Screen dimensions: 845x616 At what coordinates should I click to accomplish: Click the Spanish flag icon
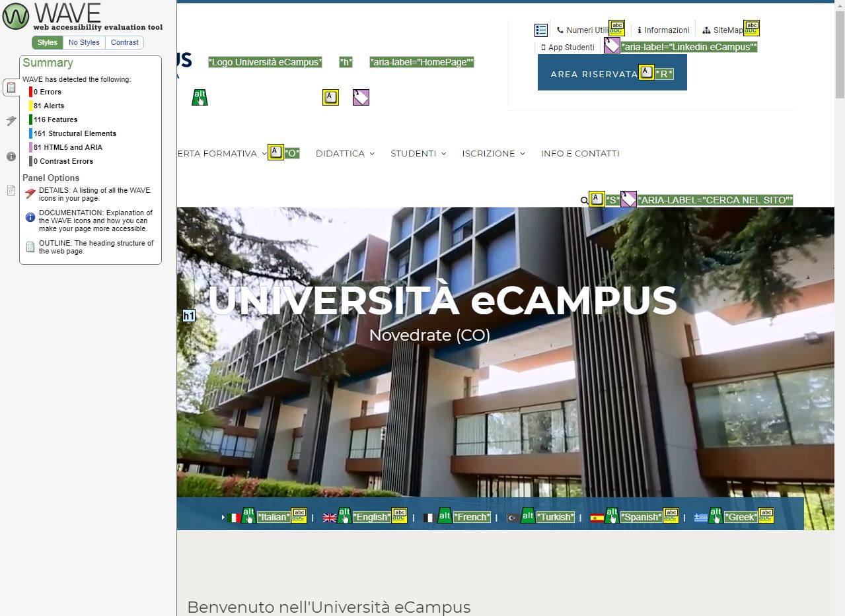[x=597, y=518]
